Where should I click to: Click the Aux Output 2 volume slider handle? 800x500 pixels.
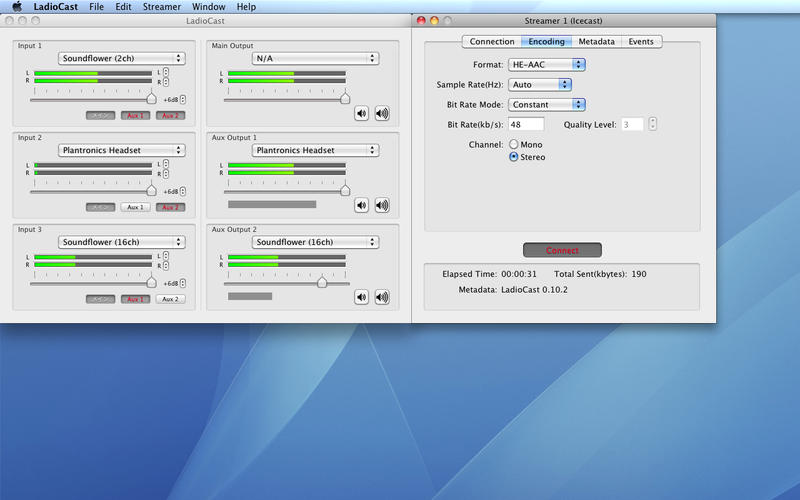[x=322, y=283]
